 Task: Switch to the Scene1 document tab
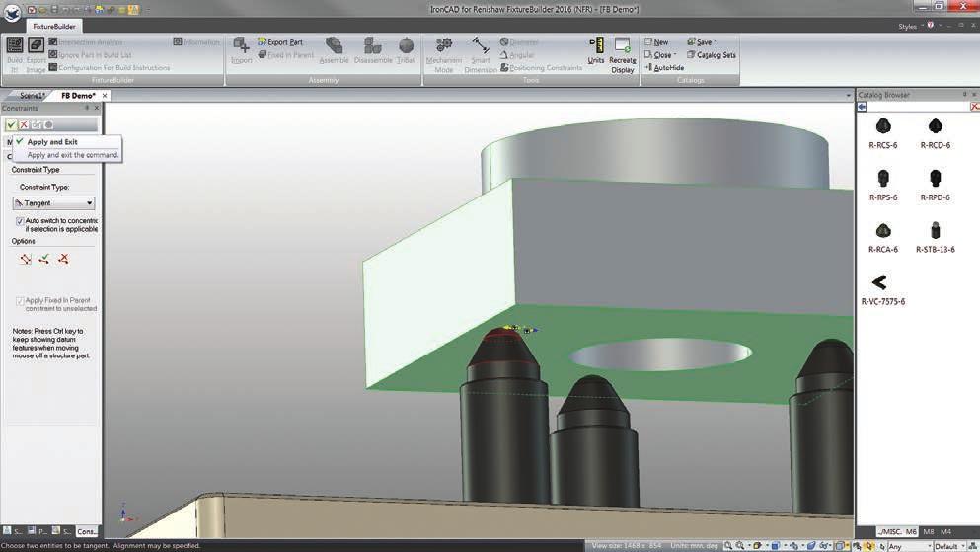tap(32, 96)
